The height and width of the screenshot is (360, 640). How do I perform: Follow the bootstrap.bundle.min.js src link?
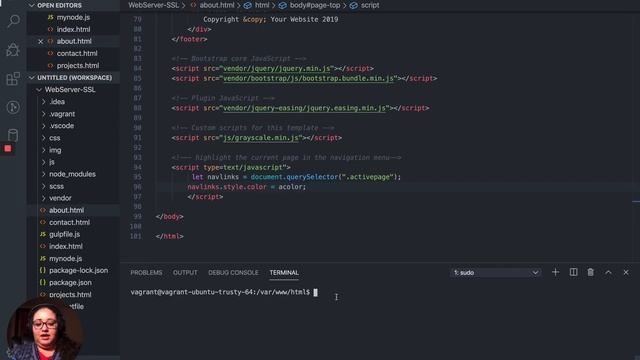click(309, 78)
